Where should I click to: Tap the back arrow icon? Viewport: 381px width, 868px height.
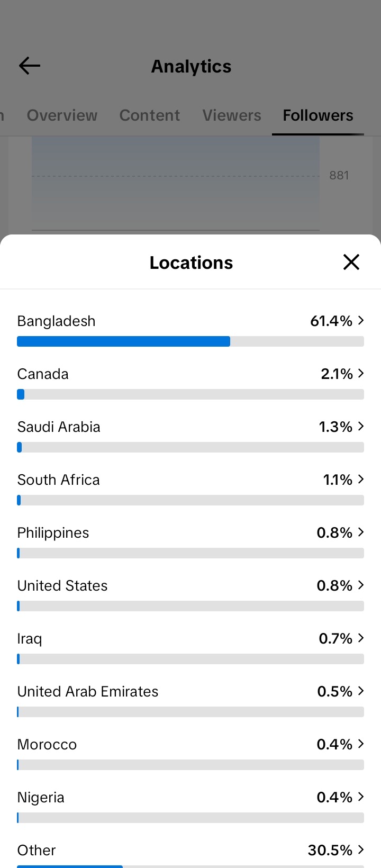point(30,66)
